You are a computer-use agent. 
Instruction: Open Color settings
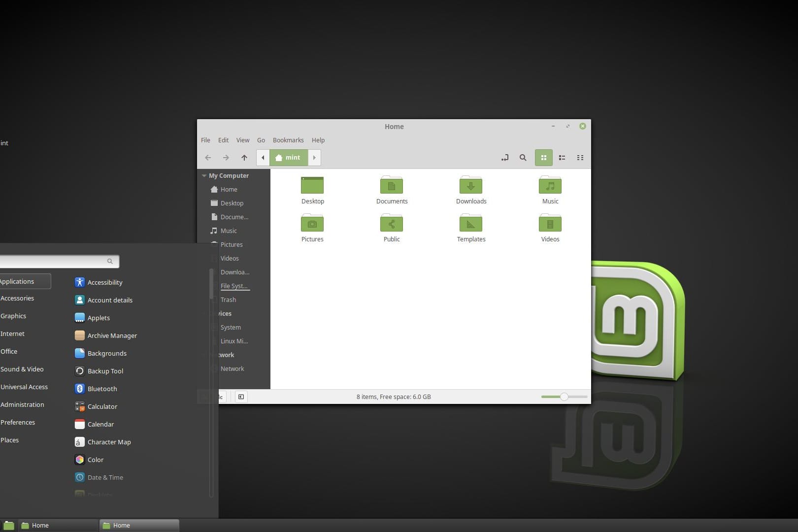pos(89,460)
